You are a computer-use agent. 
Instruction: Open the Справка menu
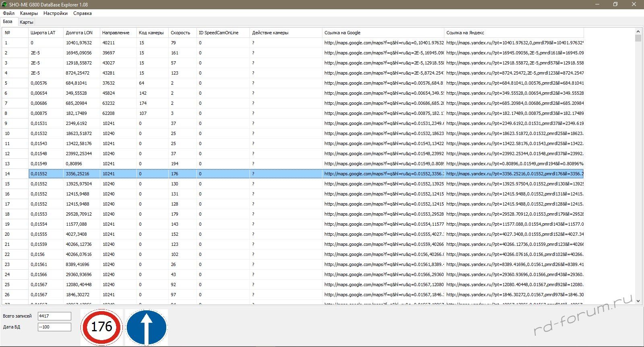pyautogui.click(x=83, y=13)
